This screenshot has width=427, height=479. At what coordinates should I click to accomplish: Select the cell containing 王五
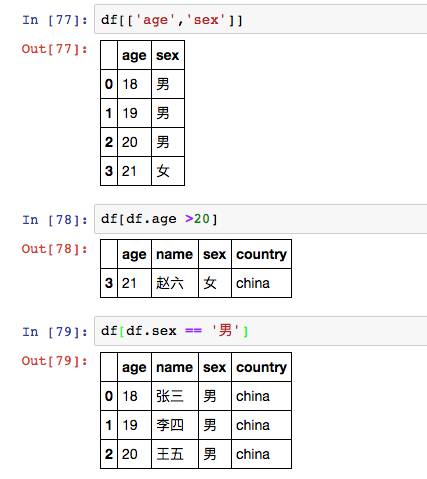(x=175, y=454)
